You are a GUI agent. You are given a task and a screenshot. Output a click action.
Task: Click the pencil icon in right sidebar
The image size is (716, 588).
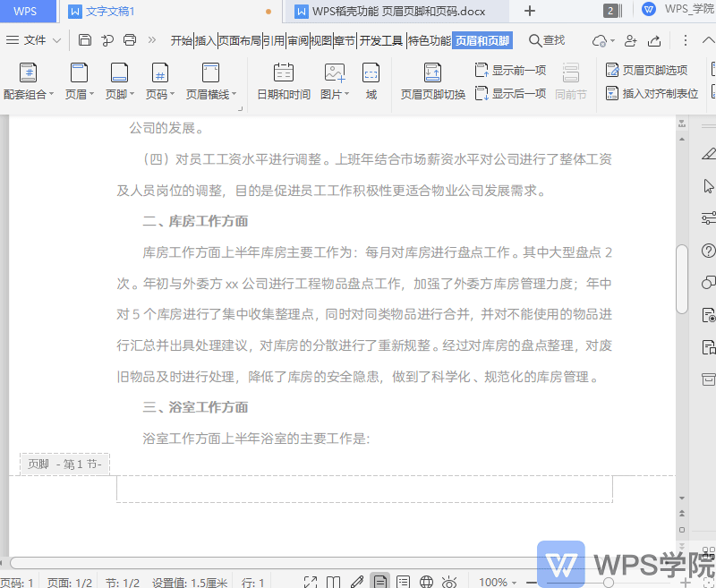[x=708, y=154]
